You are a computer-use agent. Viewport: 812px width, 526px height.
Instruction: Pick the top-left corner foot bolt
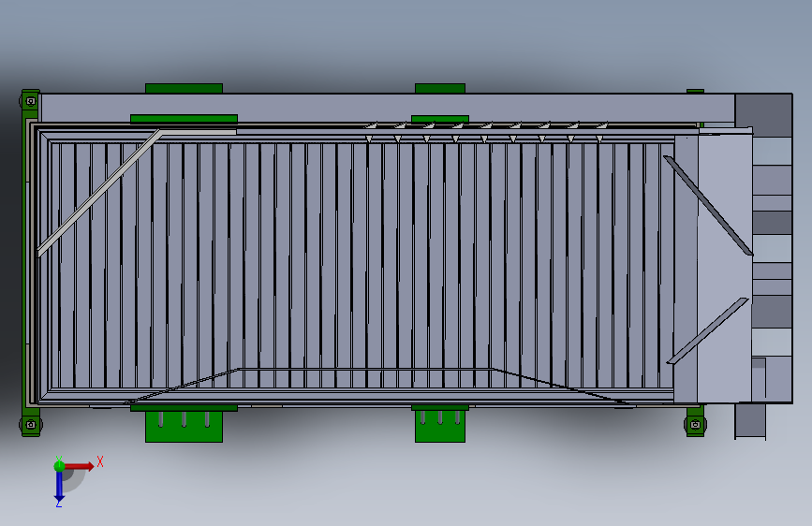click(31, 101)
